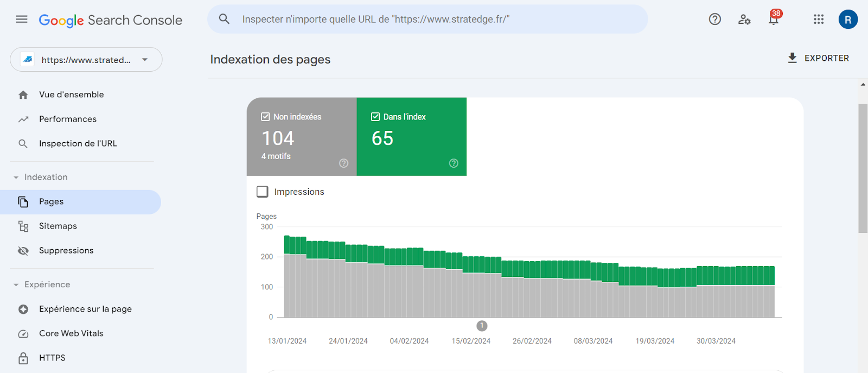The height and width of the screenshot is (373, 868).
Task: Click the 13/01/2024 axis date
Action: tap(287, 341)
